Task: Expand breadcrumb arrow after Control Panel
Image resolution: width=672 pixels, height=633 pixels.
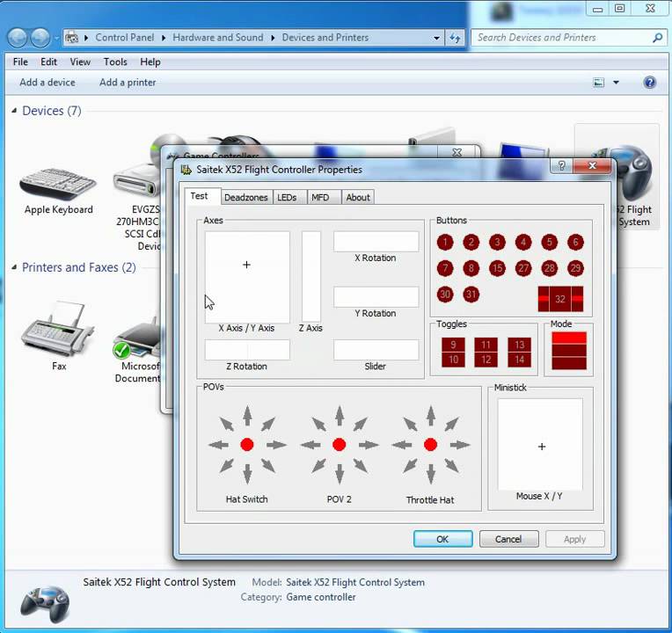Action: click(x=164, y=38)
